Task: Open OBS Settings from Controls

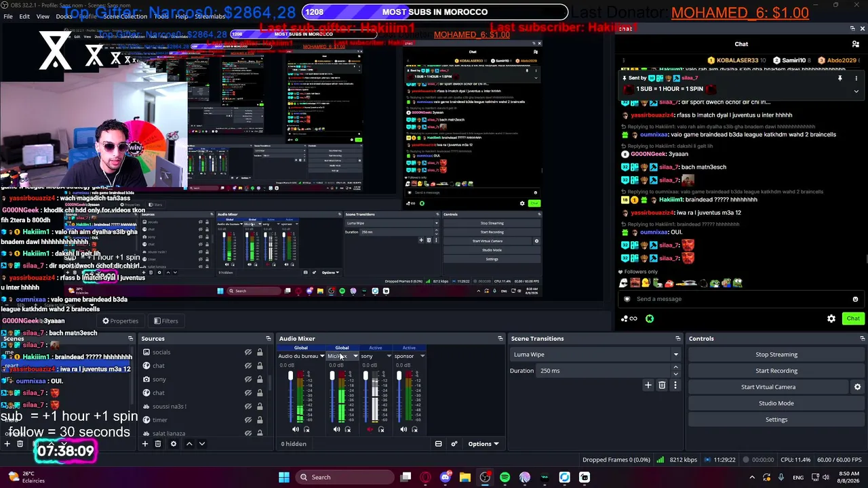Action: tap(776, 420)
